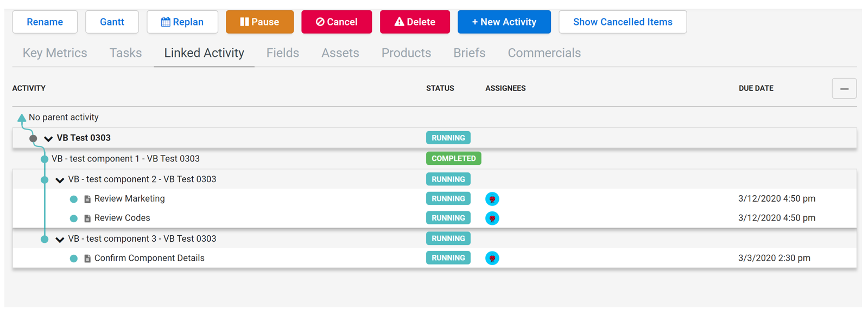This screenshot has height=316, width=868.
Task: Pause the running activity
Action: click(259, 22)
